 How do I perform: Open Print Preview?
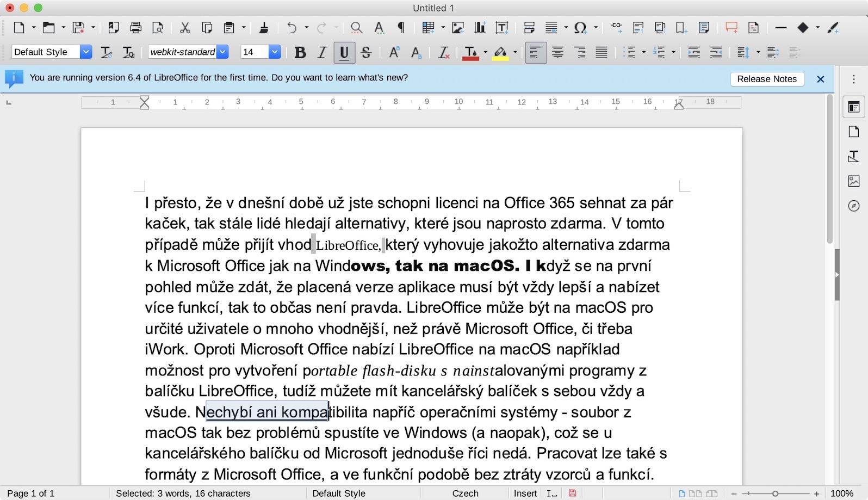point(158,28)
